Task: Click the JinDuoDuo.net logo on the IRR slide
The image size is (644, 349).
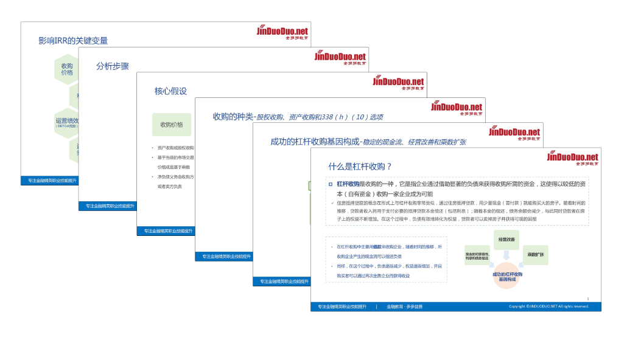Action: [x=282, y=32]
